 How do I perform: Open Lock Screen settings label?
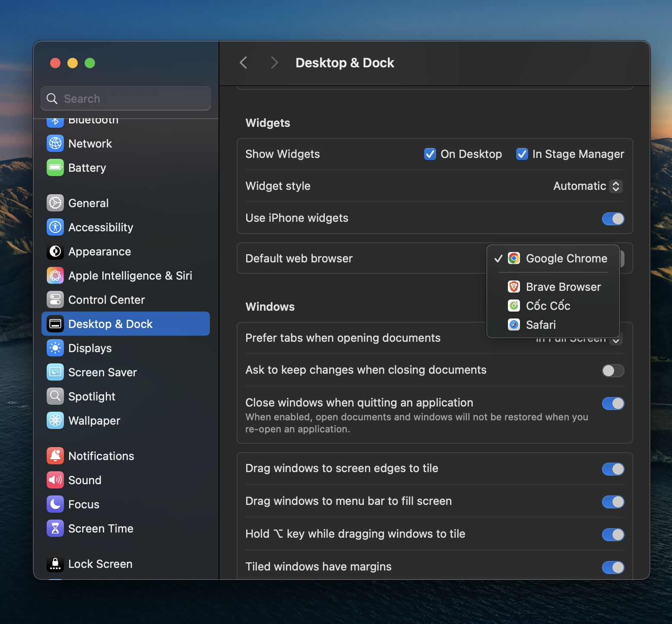click(x=100, y=564)
